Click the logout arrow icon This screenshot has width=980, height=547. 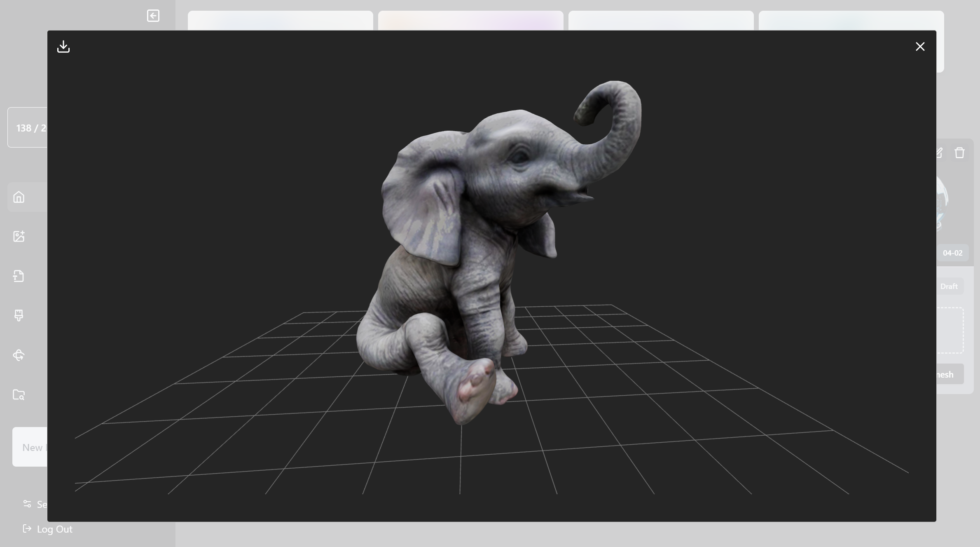[27, 528]
